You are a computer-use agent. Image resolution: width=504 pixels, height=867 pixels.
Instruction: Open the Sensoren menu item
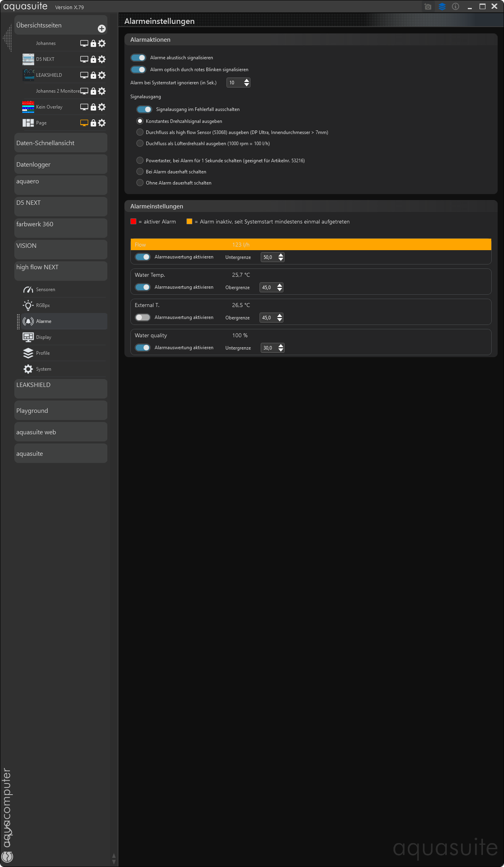pos(64,290)
